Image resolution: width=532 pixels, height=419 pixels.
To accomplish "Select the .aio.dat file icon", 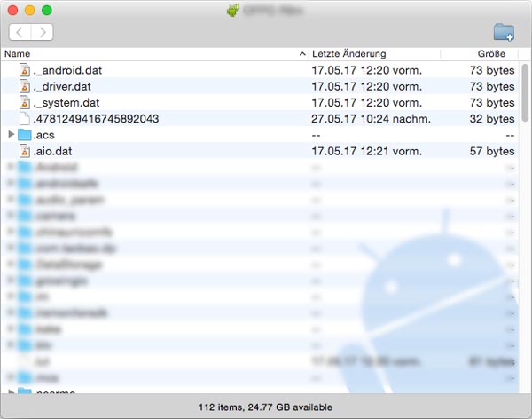I will (25, 151).
